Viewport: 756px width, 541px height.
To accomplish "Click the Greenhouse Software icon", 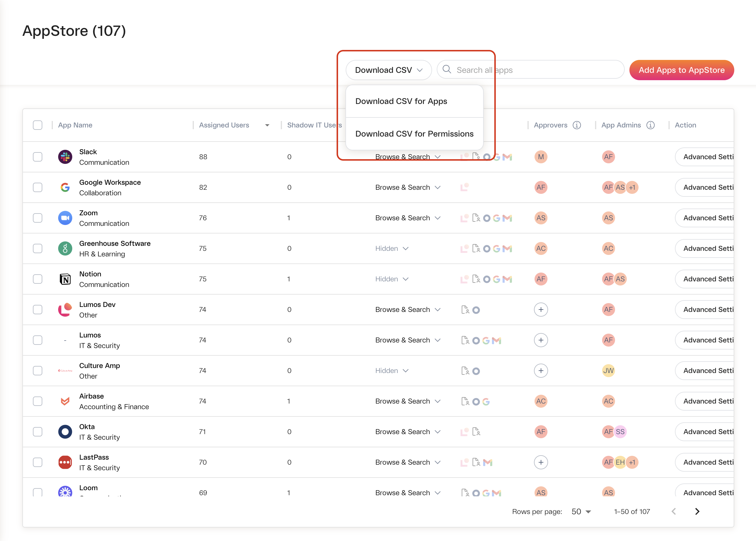I will click(65, 248).
